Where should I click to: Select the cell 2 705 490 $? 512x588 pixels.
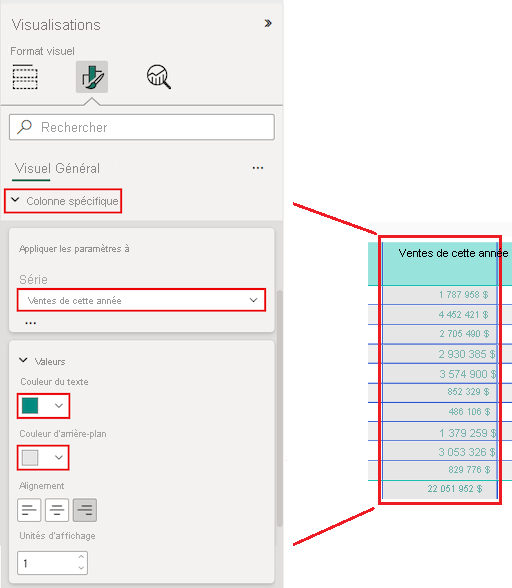click(x=440, y=334)
